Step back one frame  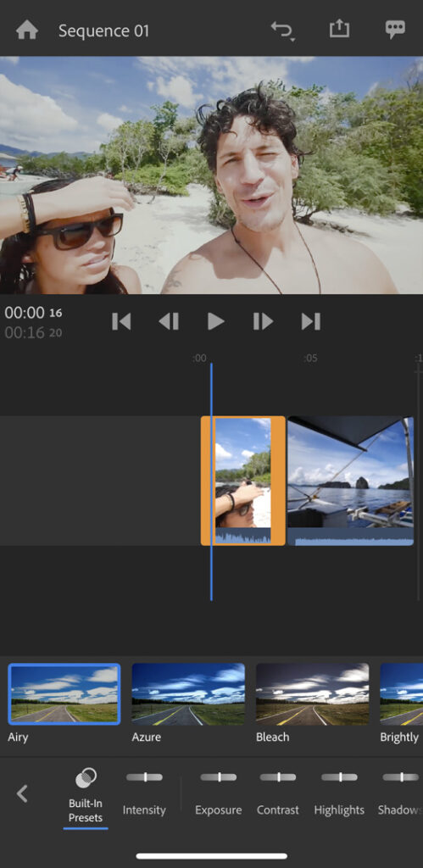click(x=169, y=321)
